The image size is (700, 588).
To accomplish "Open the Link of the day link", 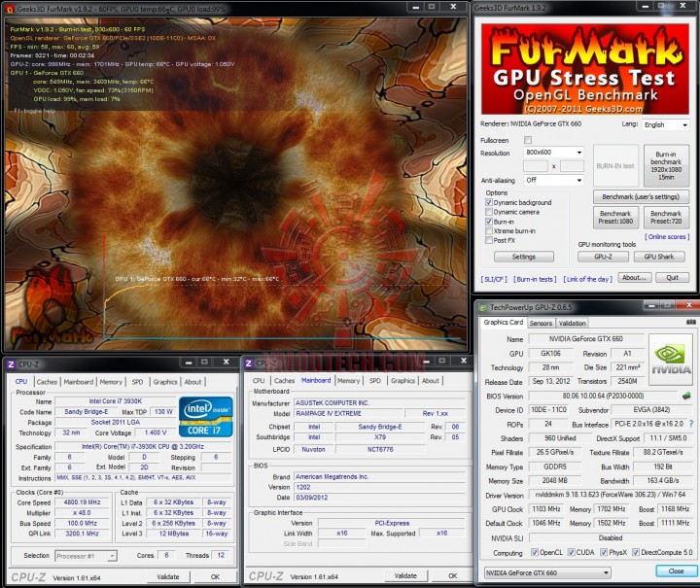I will pos(587,279).
